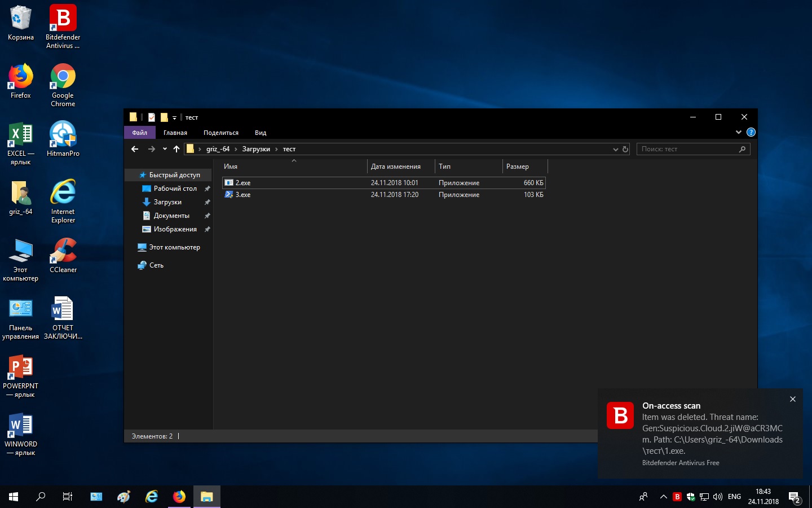812x508 pixels.
Task: Open address bar history dropdown
Action: pyautogui.click(x=615, y=149)
